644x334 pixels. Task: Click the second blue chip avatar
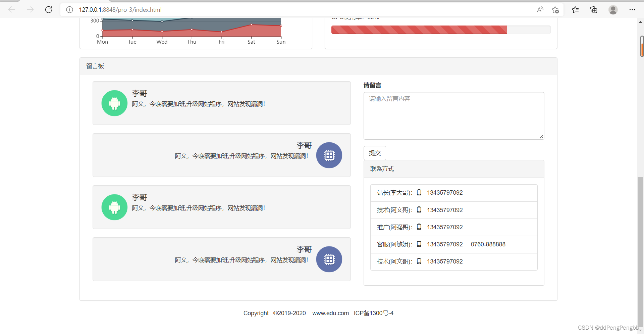coord(329,259)
